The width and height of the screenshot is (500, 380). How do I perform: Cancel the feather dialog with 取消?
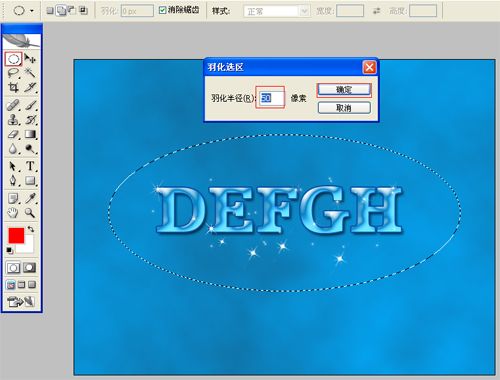click(x=344, y=108)
